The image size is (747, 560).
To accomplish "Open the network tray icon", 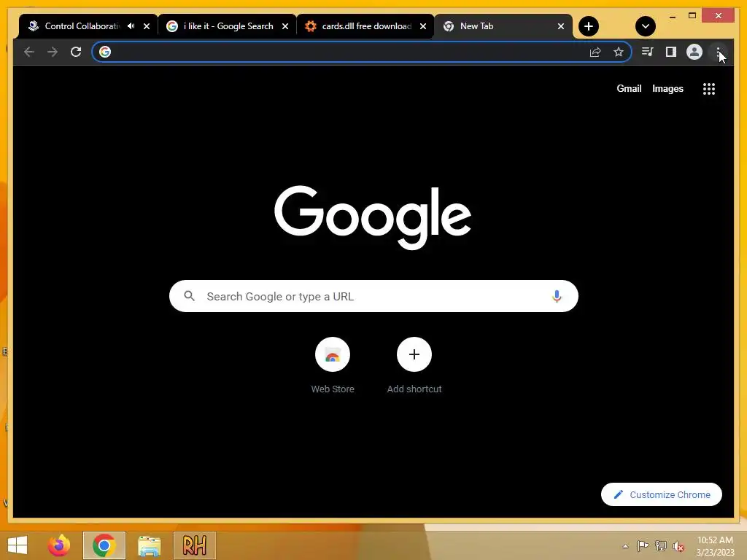I will point(660,546).
